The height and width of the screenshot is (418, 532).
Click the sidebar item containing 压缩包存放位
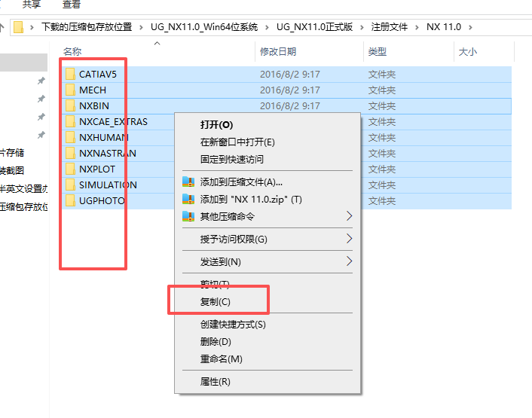pyautogui.click(x=24, y=206)
